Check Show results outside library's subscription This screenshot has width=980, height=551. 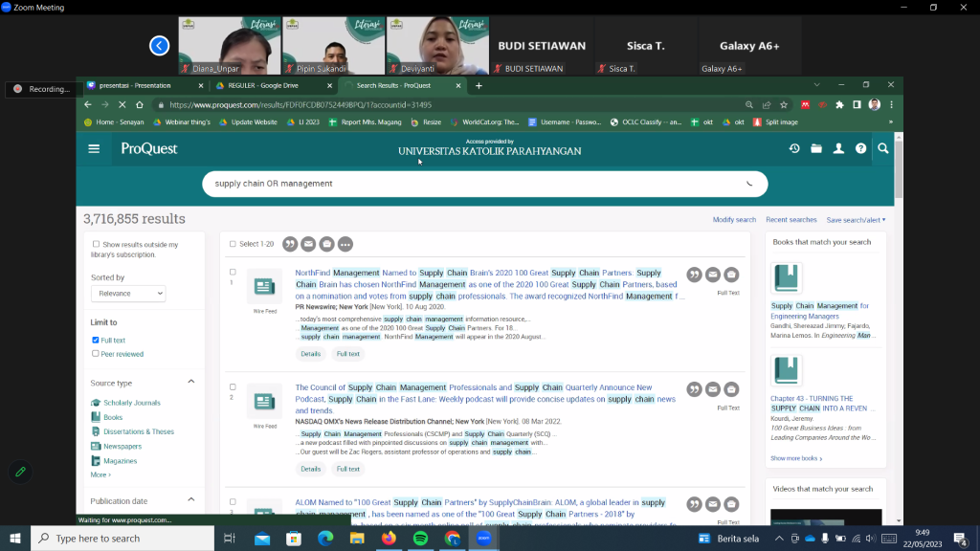[x=96, y=245]
